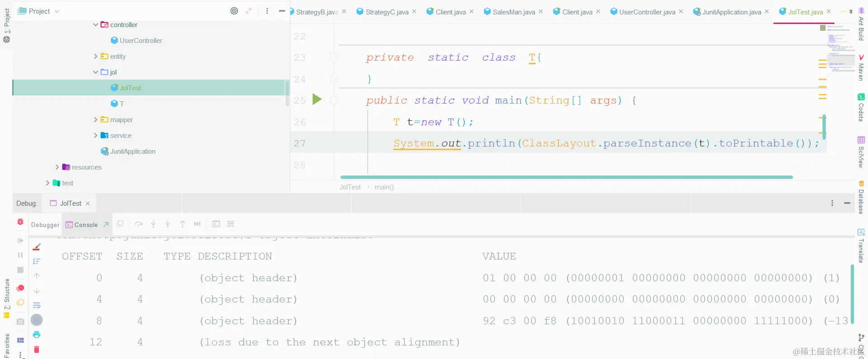Hide the Project panel with minus icon
The image size is (868, 359).
pos(282,11)
